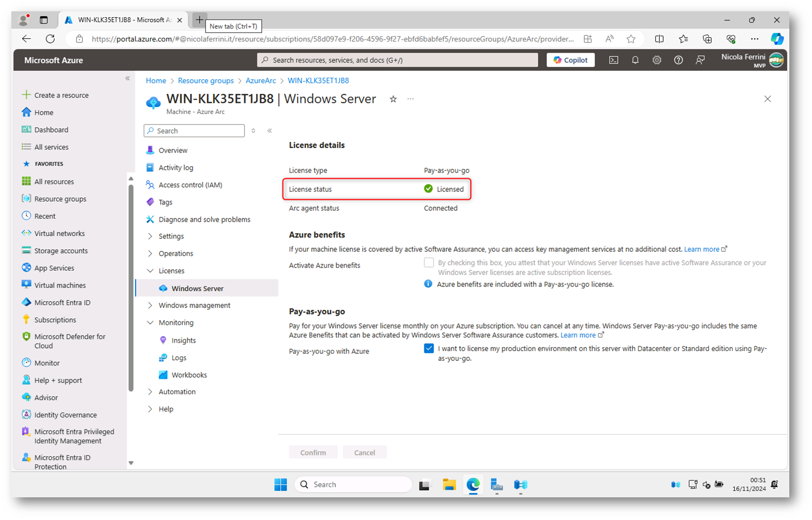Go to AzureArc breadcrumb
Image resolution: width=812 pixels, height=520 pixels.
(261, 80)
